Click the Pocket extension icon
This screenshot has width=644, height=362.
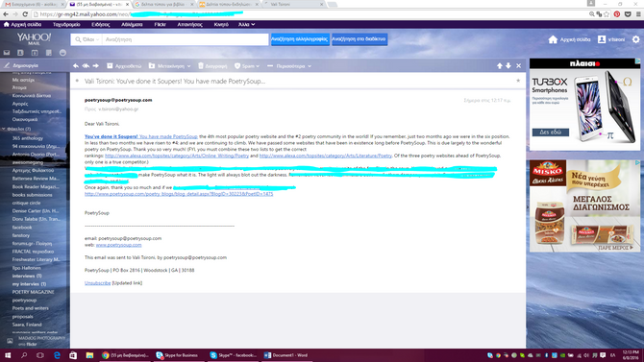[628, 14]
